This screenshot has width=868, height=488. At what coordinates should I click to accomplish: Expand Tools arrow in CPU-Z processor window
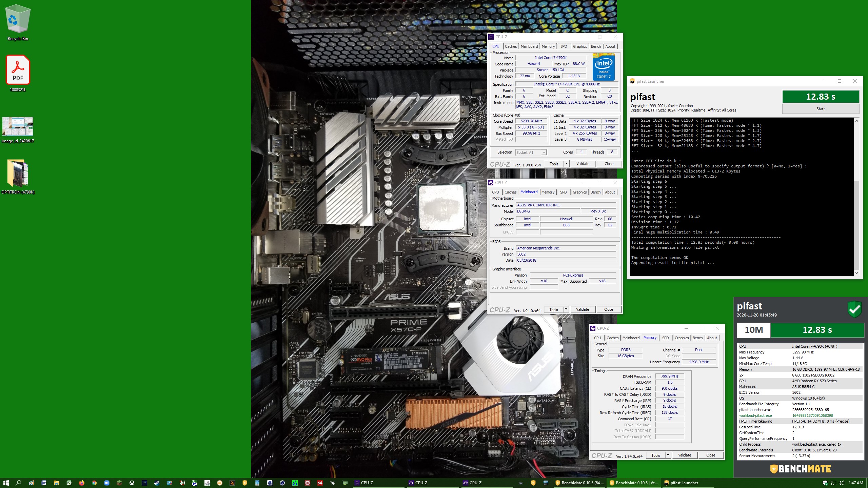point(566,164)
